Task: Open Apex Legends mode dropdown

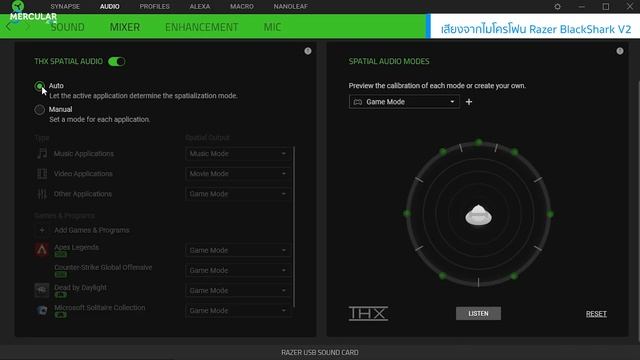Action: 238,250
